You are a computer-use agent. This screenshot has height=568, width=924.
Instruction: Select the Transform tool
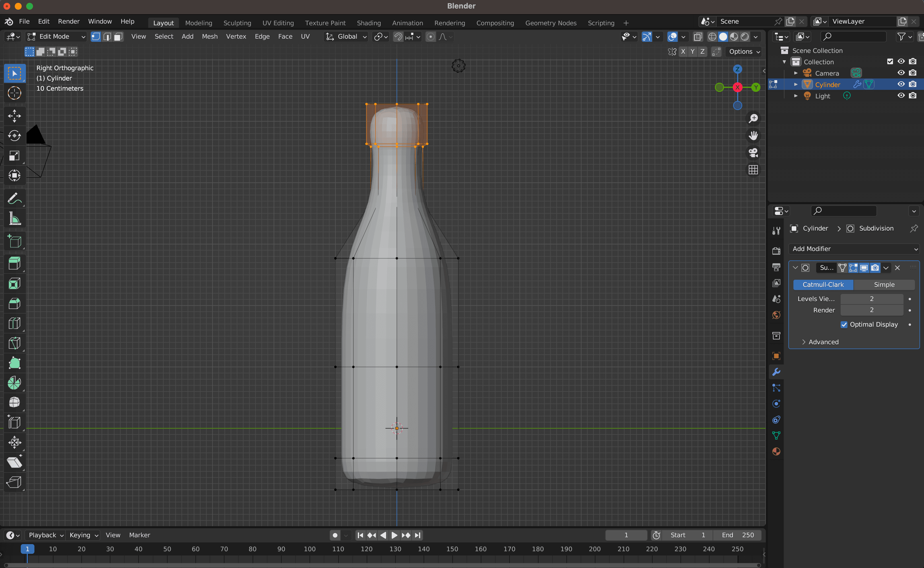pyautogui.click(x=15, y=175)
